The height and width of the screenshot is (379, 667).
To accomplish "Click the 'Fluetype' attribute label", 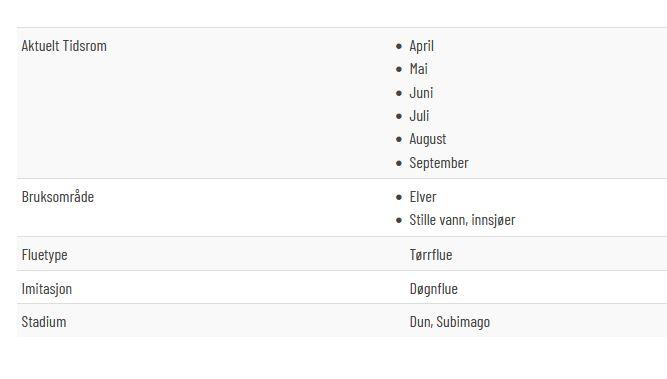I will (x=44, y=255).
